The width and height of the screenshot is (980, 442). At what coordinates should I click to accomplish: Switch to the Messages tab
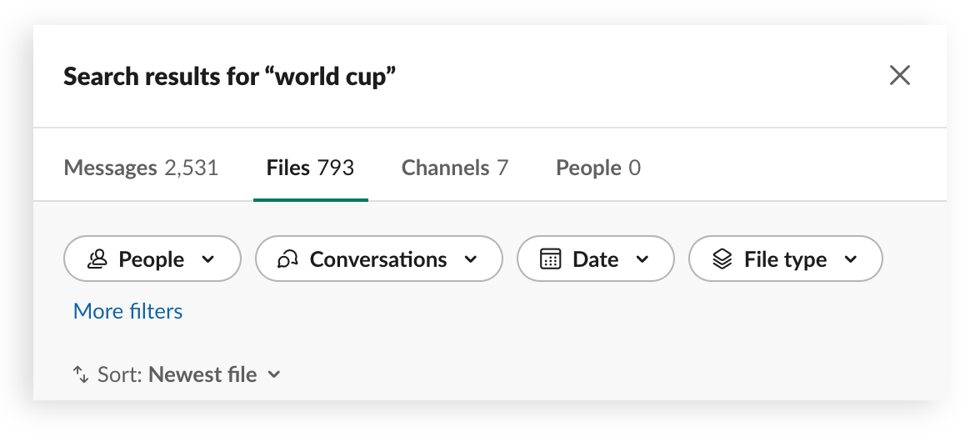[x=142, y=168]
